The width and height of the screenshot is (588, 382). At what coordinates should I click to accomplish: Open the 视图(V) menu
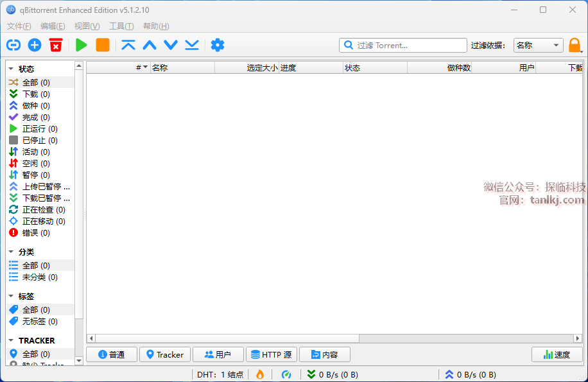87,26
